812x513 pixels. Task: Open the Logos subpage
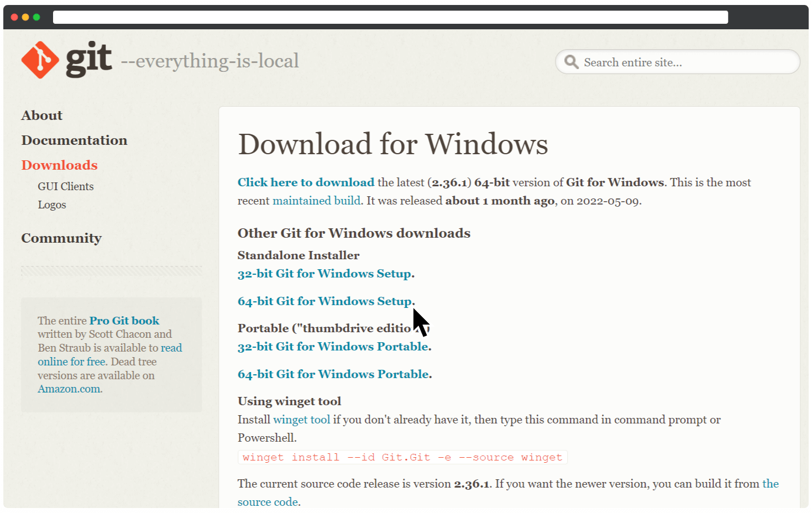coord(52,205)
